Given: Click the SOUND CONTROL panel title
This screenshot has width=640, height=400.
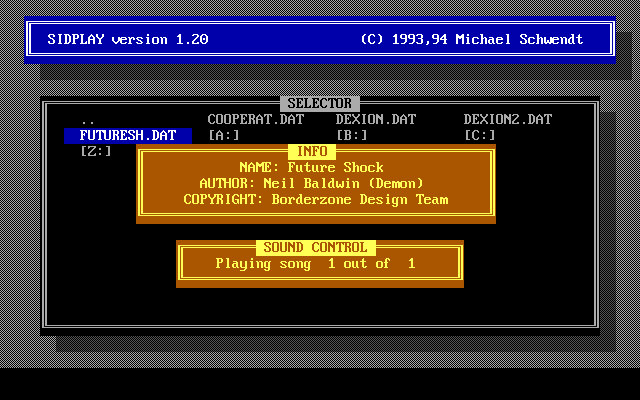Looking at the screenshot, I should coord(316,247).
